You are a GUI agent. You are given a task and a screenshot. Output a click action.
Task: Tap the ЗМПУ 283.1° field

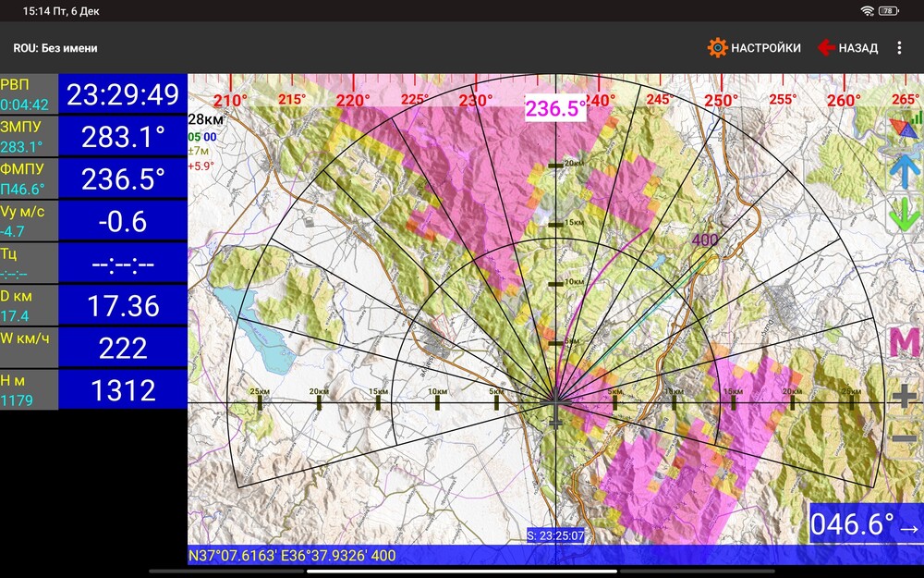(x=92, y=136)
